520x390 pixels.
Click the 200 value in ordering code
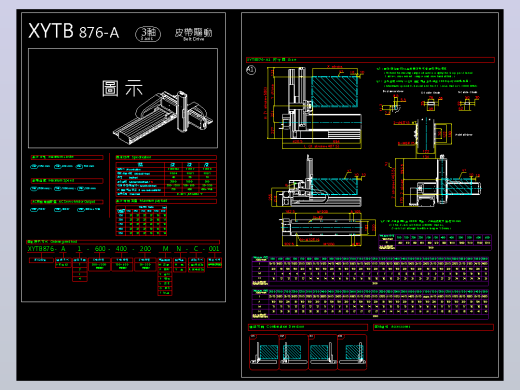[145, 249]
